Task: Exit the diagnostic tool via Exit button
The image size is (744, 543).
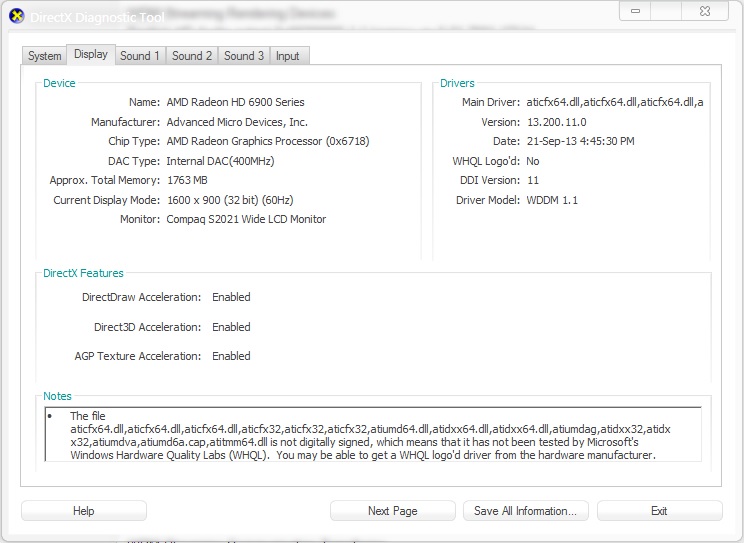Action: tap(659, 511)
